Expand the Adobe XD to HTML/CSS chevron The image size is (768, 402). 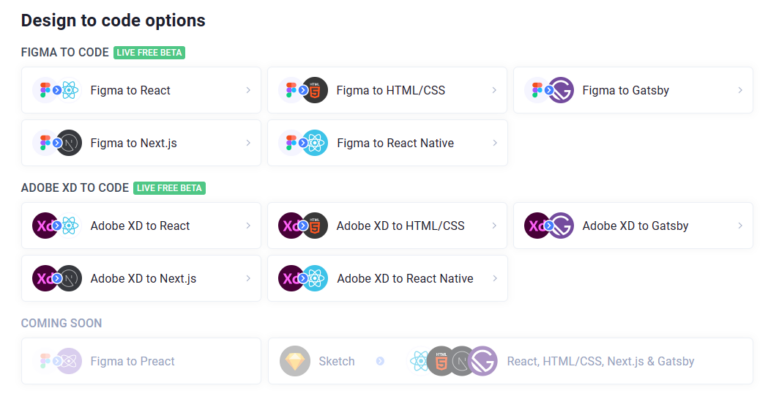[x=494, y=225]
